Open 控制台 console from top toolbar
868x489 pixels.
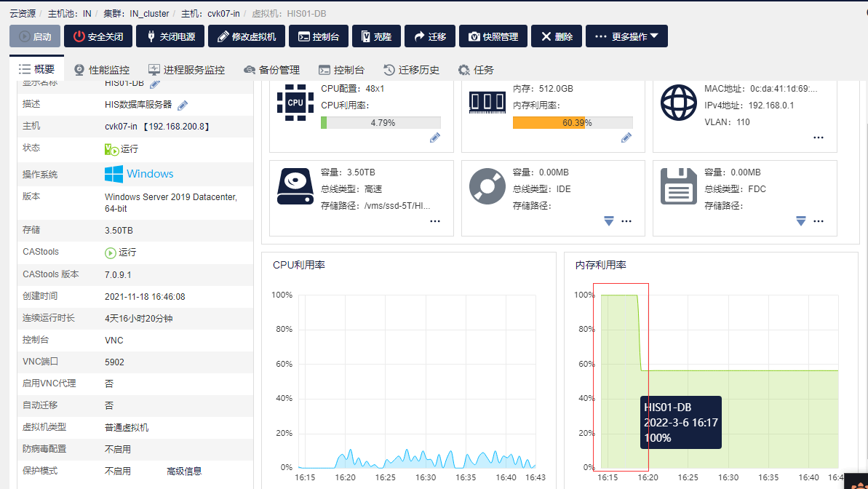click(x=318, y=36)
